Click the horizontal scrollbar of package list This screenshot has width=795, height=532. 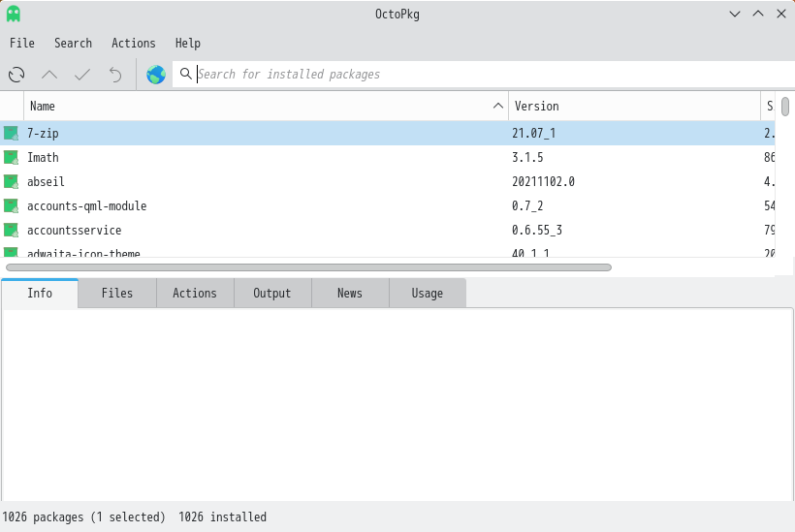[308, 267]
